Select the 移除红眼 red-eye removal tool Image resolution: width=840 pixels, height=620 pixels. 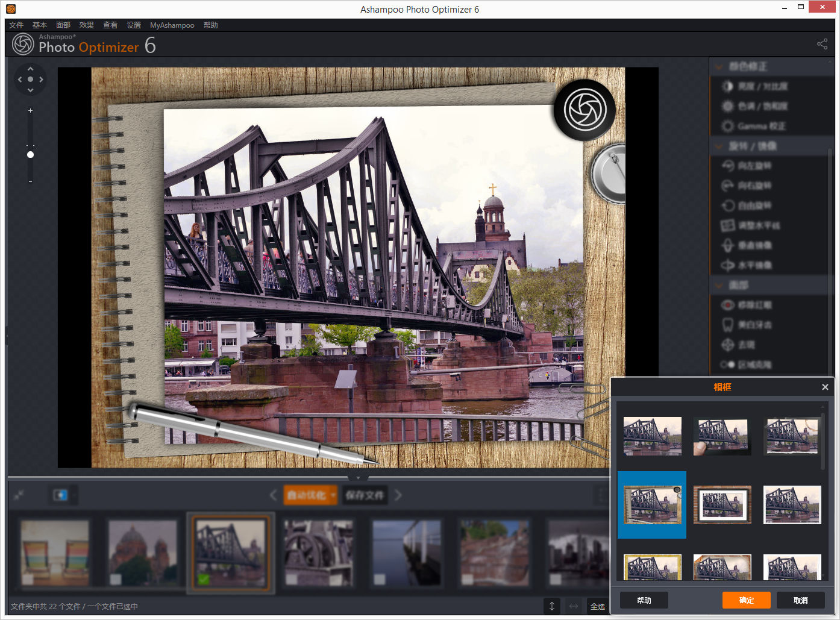tap(746, 305)
